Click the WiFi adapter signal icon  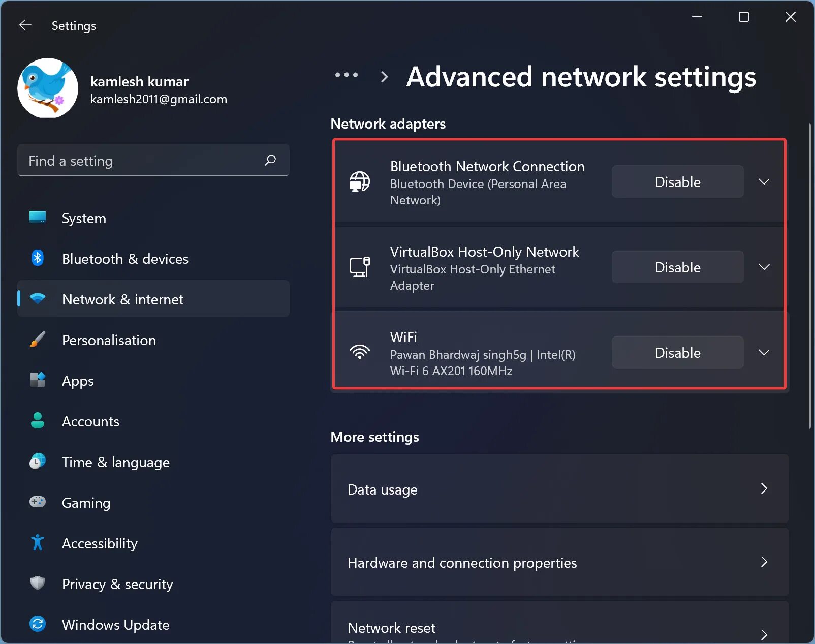click(x=360, y=352)
